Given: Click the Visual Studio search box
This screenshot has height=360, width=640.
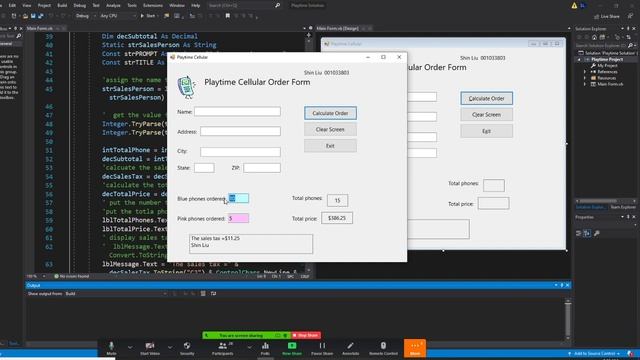Looking at the screenshot, I should [x=243, y=5].
